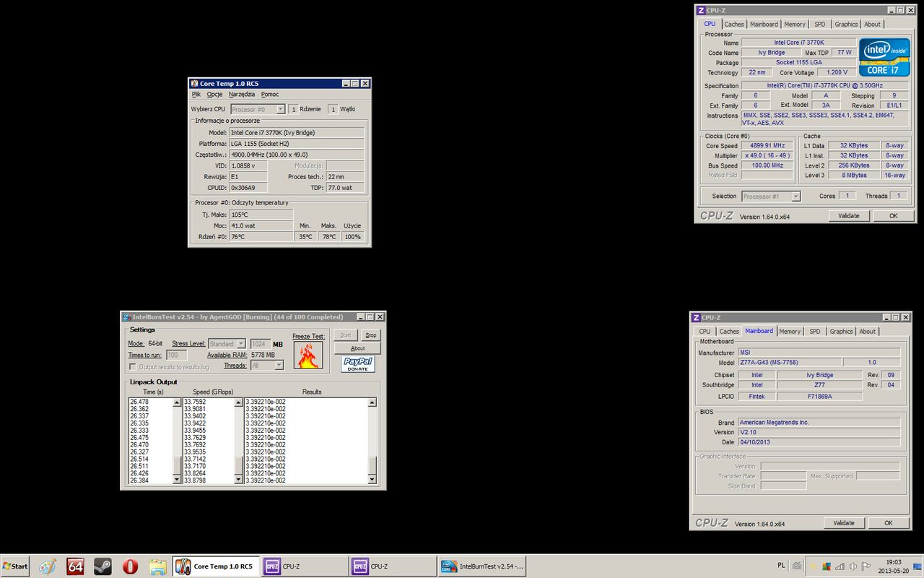Switch to Core Temp 1.0 RC5 taskbar button
This screenshot has height=578, width=924.
coord(216,566)
